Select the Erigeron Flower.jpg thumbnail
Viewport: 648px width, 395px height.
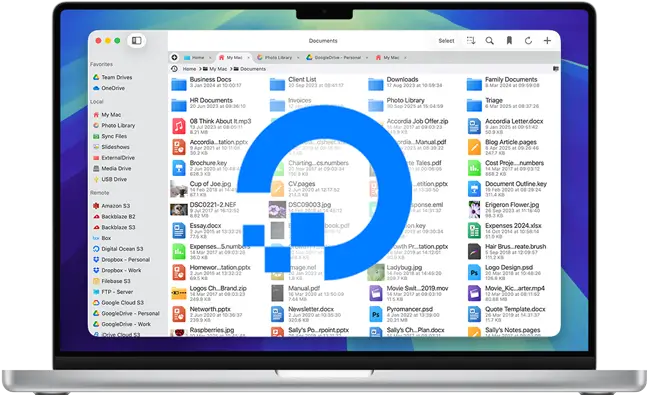[x=474, y=209]
